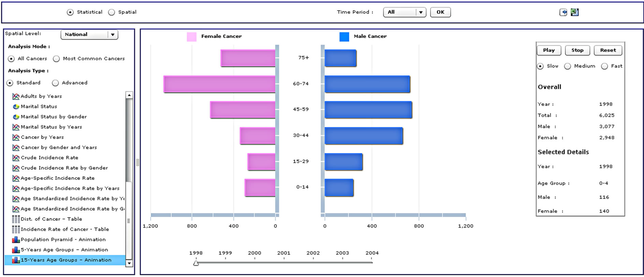Choose Most Common Cancers analysis mode
Screen dimensions: 644x277
pos(57,59)
